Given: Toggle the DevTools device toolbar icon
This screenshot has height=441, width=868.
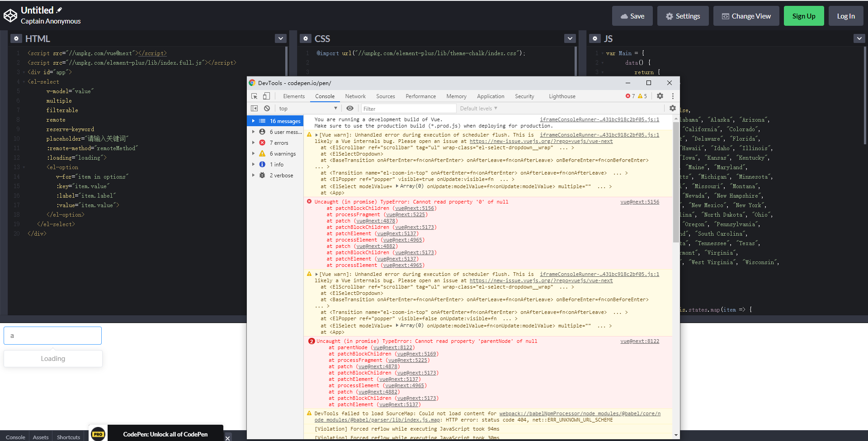Looking at the screenshot, I should click(x=266, y=96).
